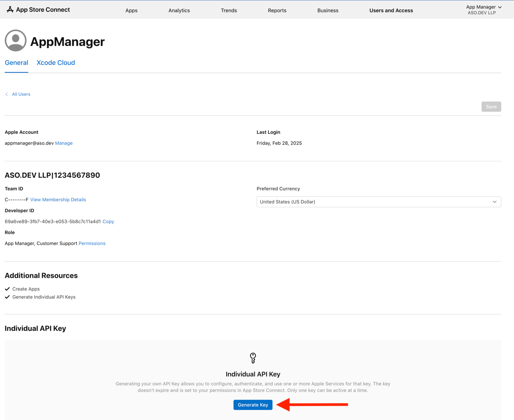Click the Permissions link next to Role

click(92, 243)
